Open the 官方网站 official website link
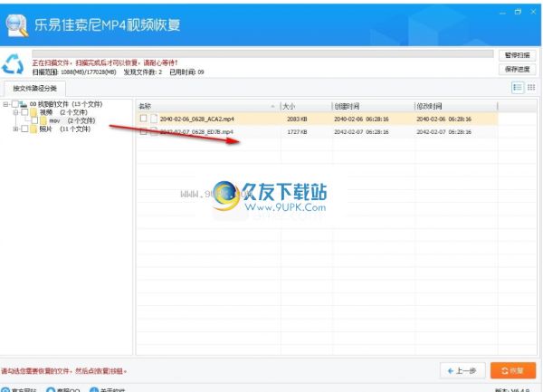 click(x=18, y=390)
